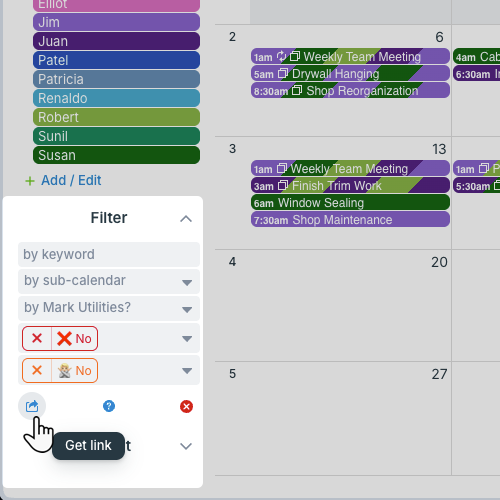Click the plus icon beside Add / Edit

(x=30, y=181)
